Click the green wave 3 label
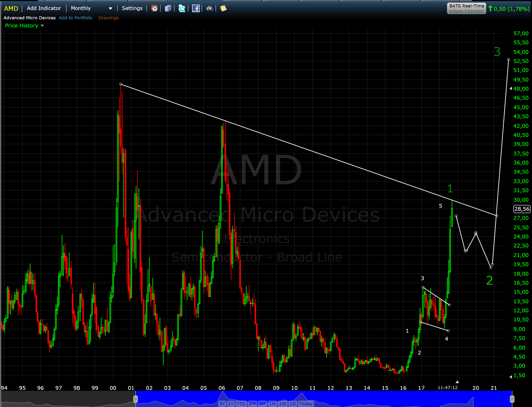The width and height of the screenshot is (532, 407). [x=497, y=52]
